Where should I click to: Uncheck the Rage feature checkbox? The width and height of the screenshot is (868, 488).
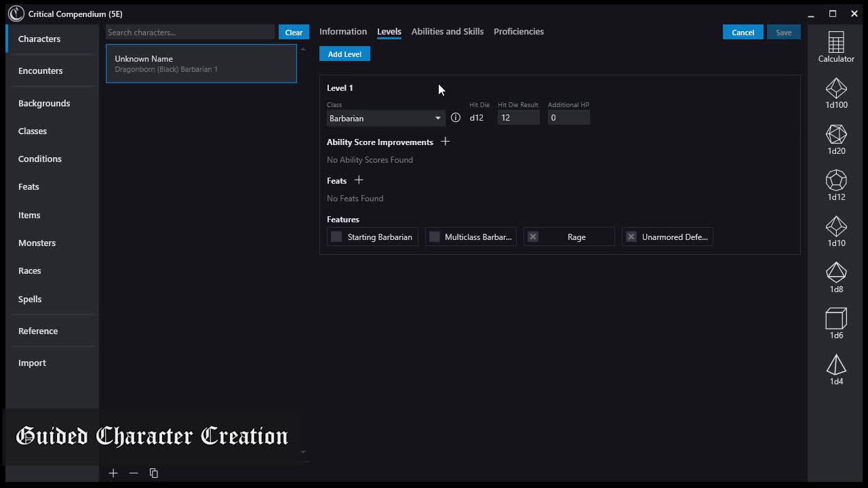533,237
